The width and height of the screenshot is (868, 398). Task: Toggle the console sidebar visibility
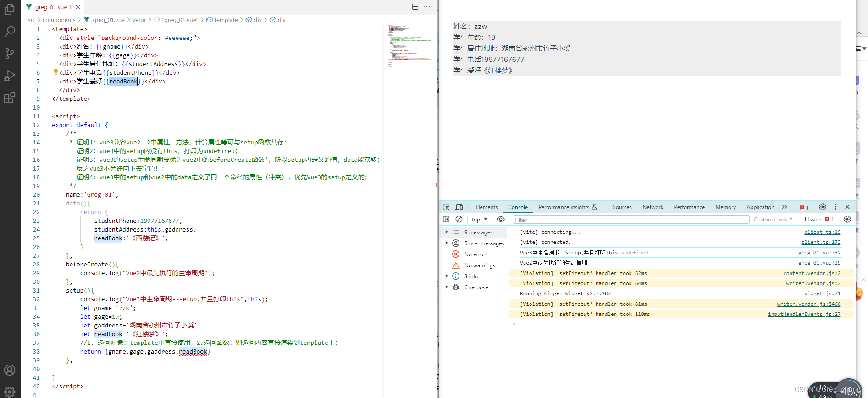coord(446,219)
